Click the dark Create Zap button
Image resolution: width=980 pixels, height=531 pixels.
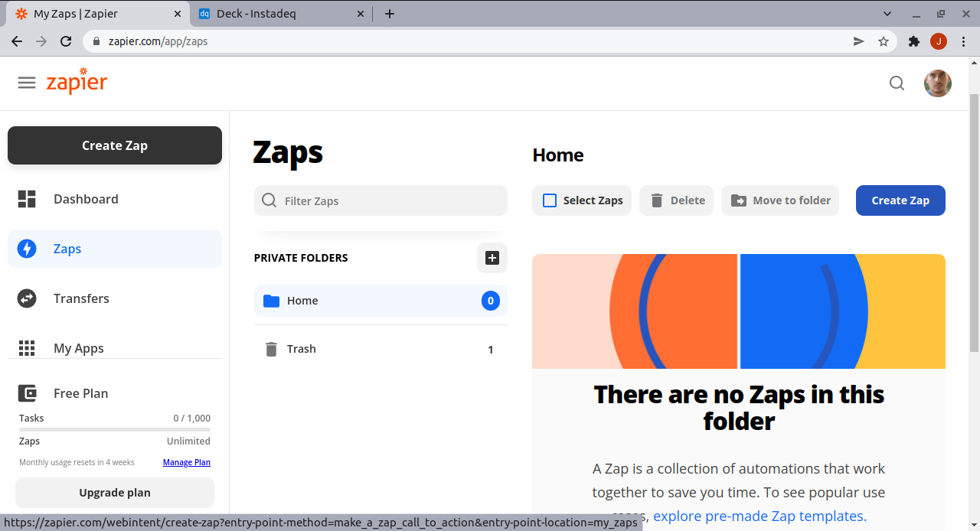(x=115, y=145)
